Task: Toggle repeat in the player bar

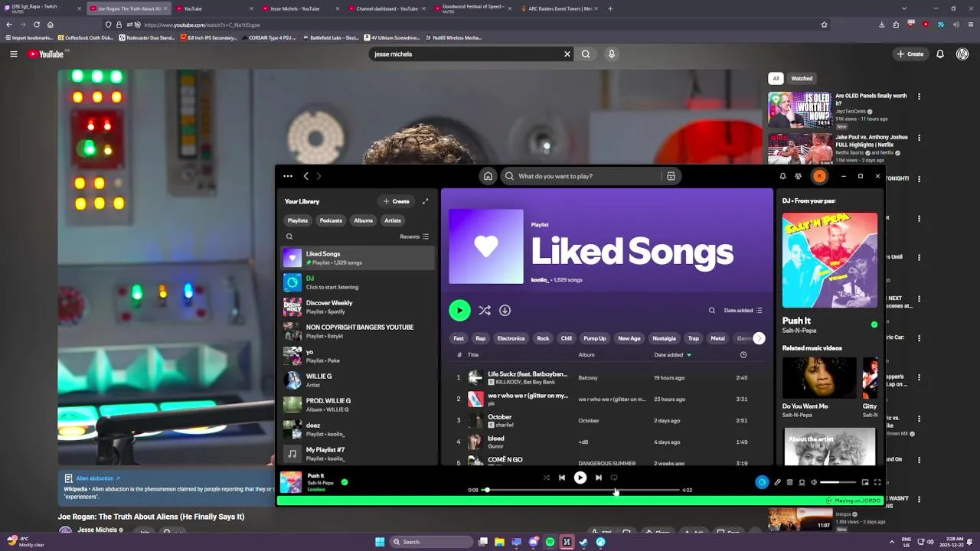Action: [x=614, y=478]
